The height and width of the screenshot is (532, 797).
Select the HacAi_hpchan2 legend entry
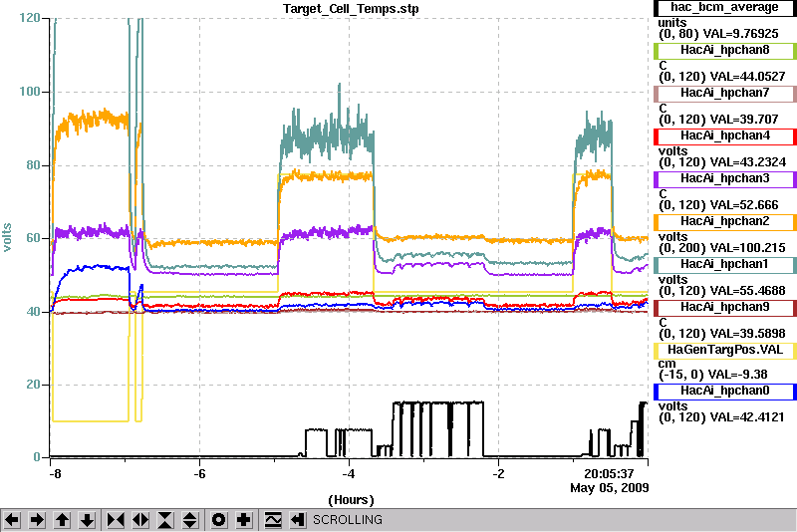tap(725, 221)
